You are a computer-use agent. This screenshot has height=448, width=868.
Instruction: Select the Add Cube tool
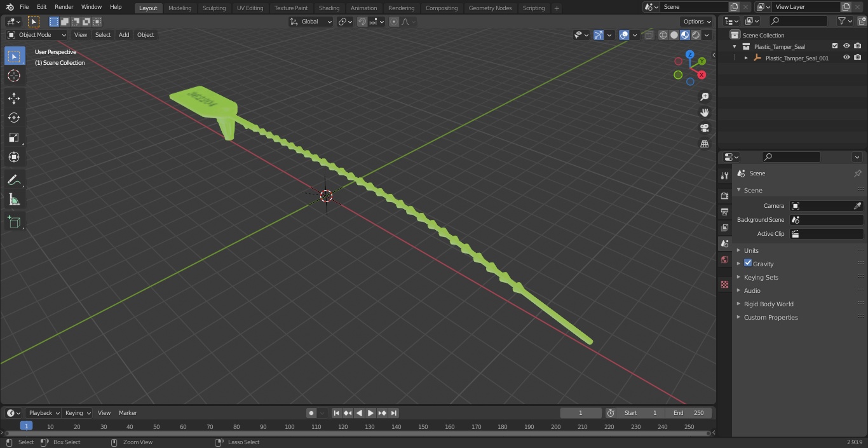[14, 222]
